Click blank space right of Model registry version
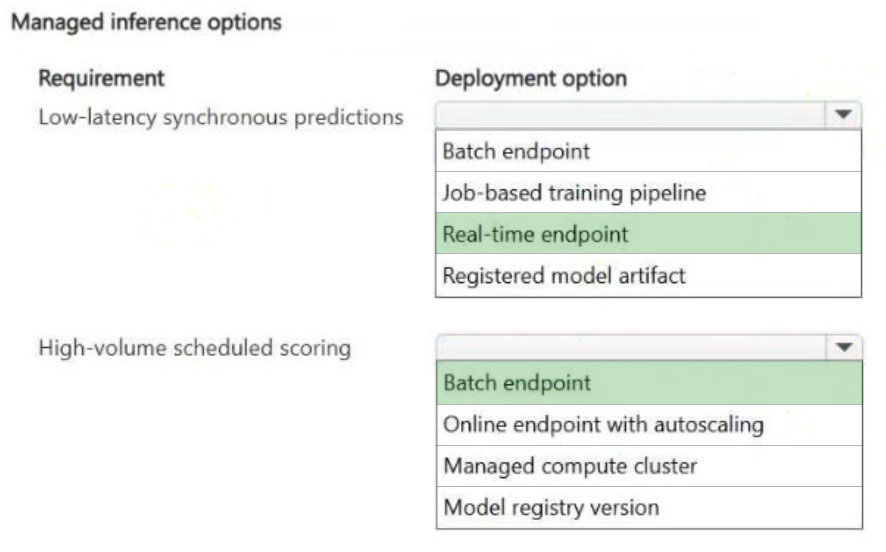Screen dimensions: 886x552 coord(761,507)
